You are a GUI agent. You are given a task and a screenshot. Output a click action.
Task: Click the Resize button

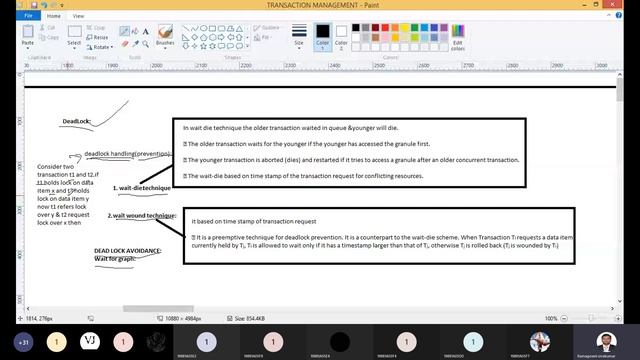point(97,37)
